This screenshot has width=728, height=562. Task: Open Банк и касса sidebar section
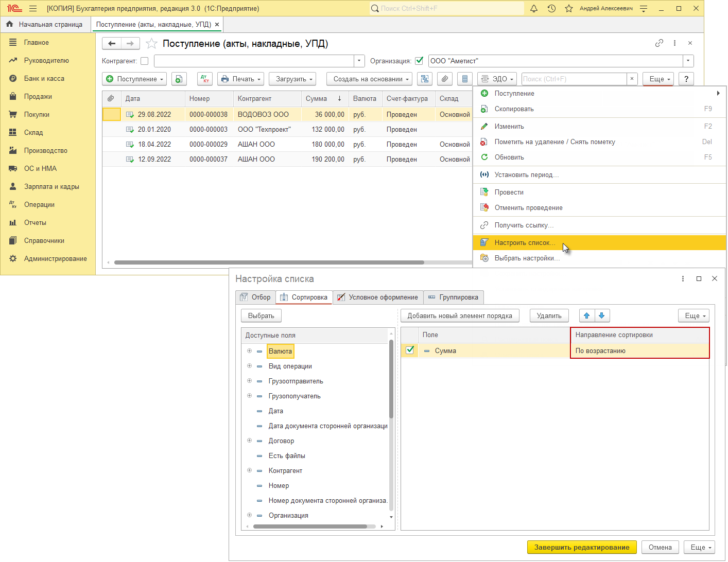(44, 78)
